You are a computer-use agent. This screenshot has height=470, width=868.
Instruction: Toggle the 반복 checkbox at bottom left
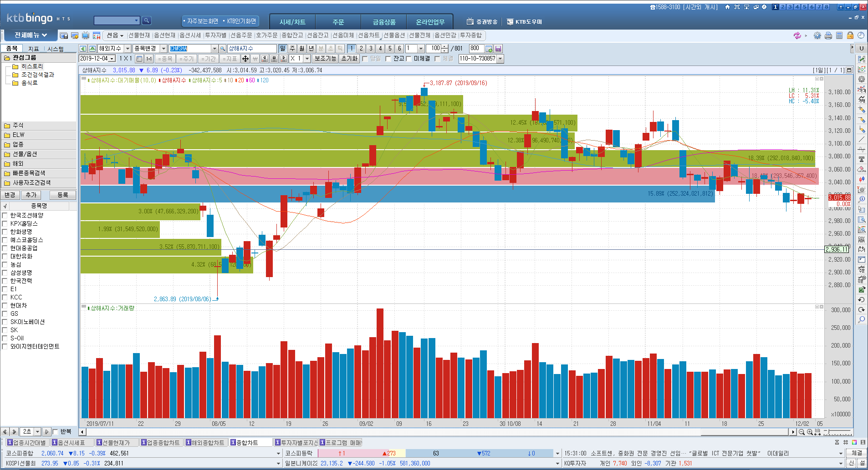(56, 432)
